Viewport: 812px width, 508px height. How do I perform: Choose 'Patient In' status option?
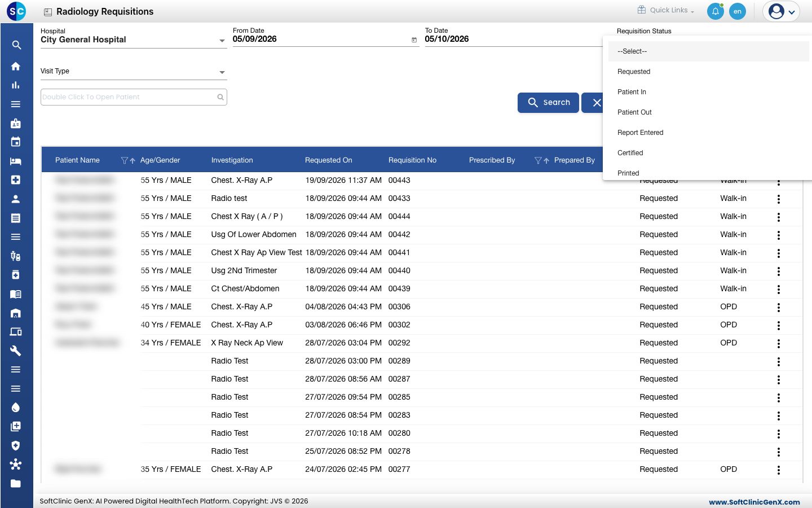click(709, 92)
